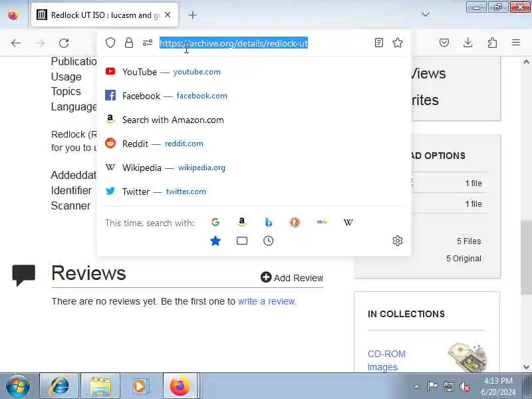This screenshot has height=399, width=532.
Task: Open Windows Explorer from taskbar
Action: 100,386
